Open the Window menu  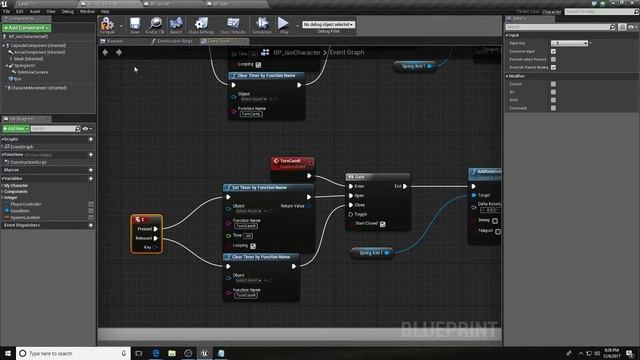(x=87, y=11)
